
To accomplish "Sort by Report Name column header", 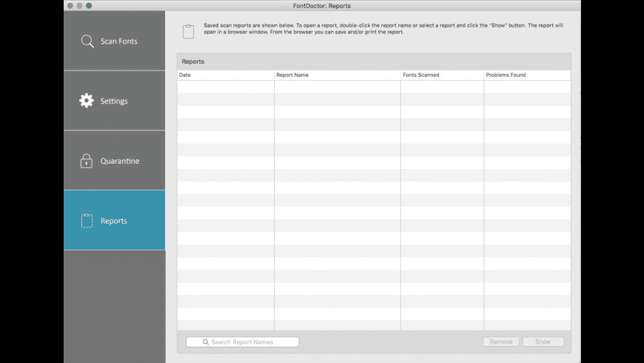I will [x=338, y=75].
